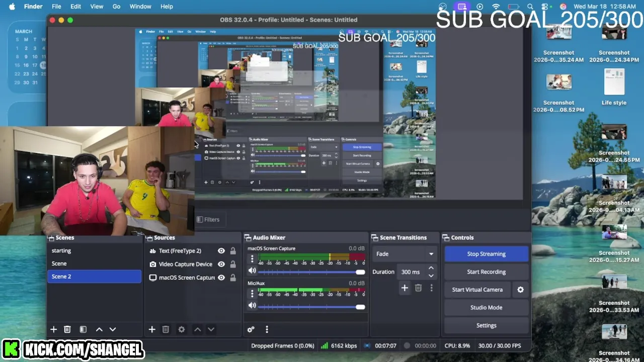Select desktop Screenshot ending 35.24 AM
The height and width of the screenshot is (362, 644).
(x=558, y=44)
